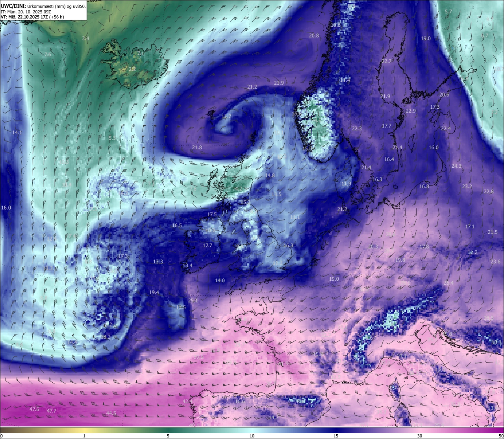The width and height of the screenshot is (504, 439).
Task: Click the 22.3 value label
Action: click(x=357, y=129)
